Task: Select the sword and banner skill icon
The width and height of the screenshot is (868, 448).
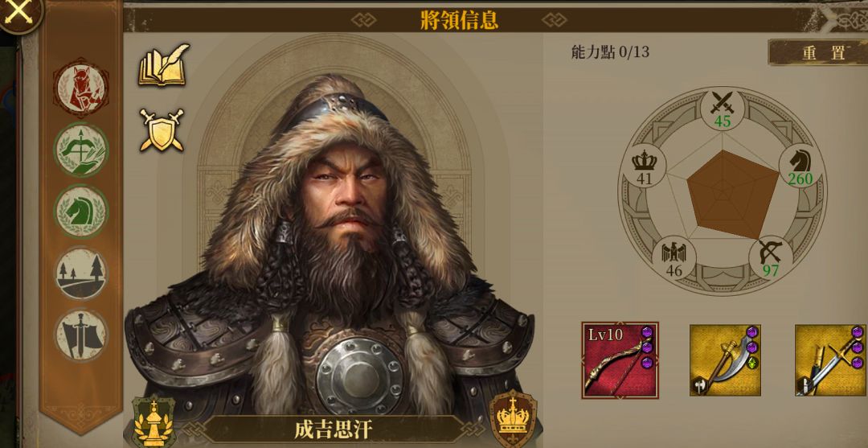Action: (81, 335)
